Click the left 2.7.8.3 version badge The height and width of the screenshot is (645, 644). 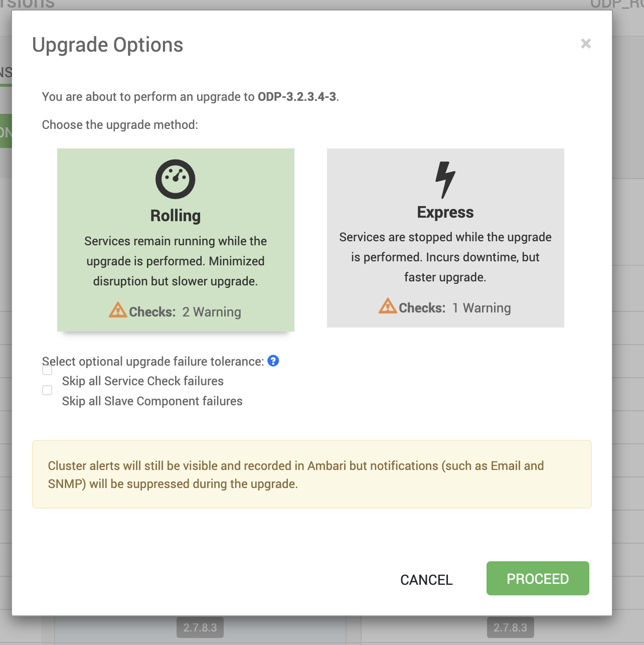point(200,627)
